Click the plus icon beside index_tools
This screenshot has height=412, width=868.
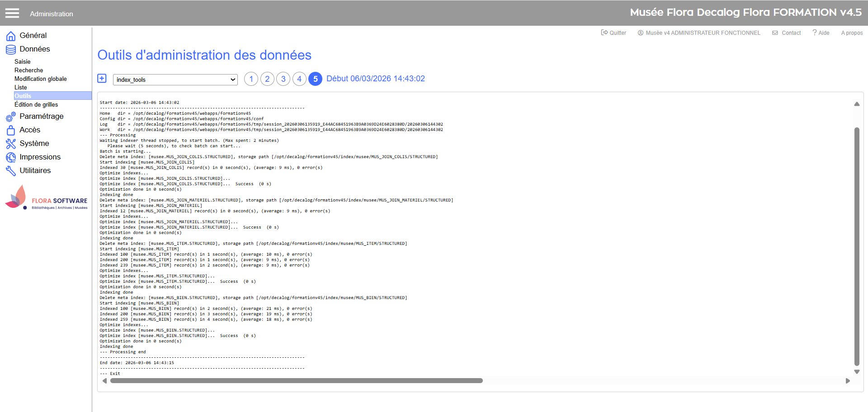click(x=102, y=79)
